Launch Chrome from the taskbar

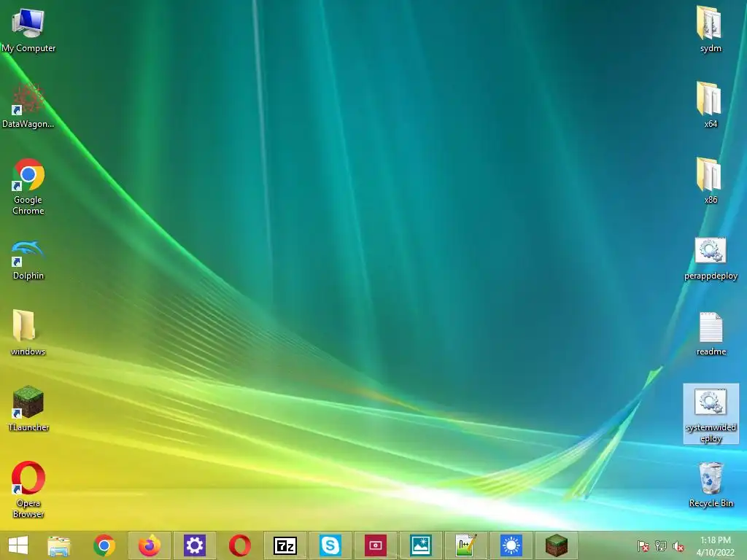coord(104,545)
